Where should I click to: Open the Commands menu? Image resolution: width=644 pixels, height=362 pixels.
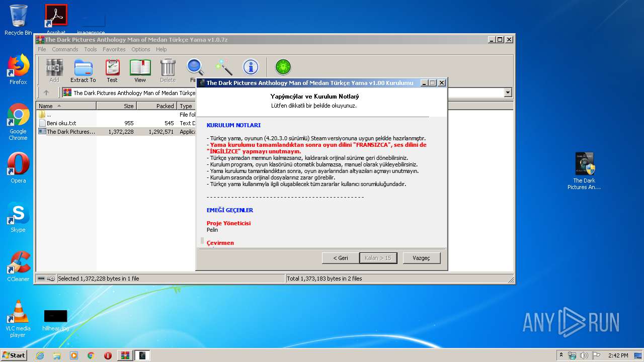point(65,49)
